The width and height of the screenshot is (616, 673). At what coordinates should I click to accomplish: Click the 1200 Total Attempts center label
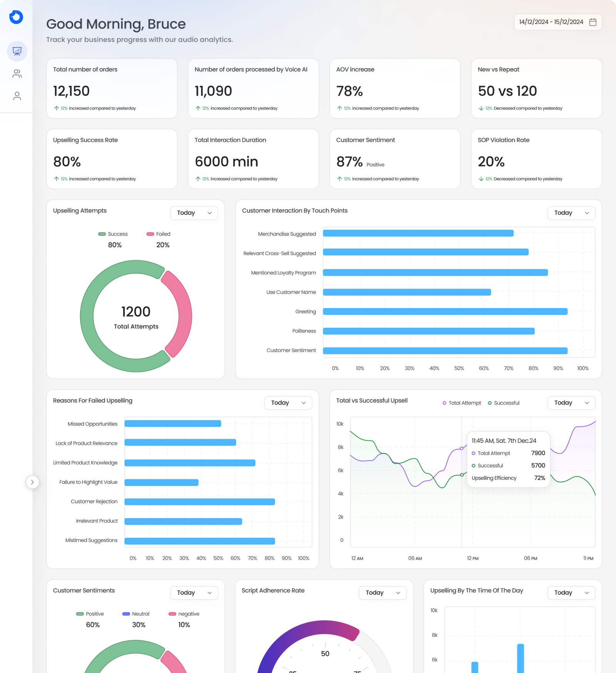pos(136,317)
